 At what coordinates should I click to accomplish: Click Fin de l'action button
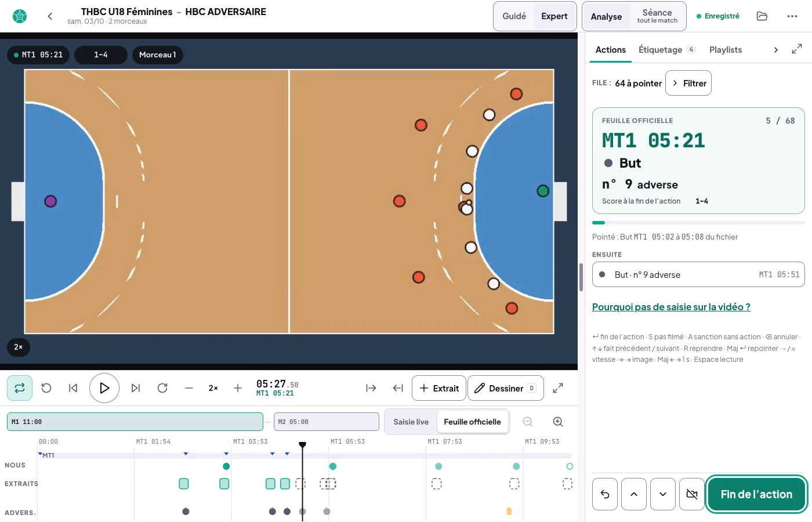click(x=756, y=494)
